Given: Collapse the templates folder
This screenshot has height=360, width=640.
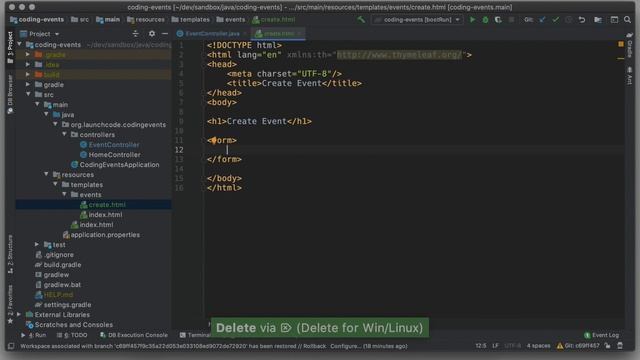Looking at the screenshot, I should pyautogui.click(x=56, y=184).
